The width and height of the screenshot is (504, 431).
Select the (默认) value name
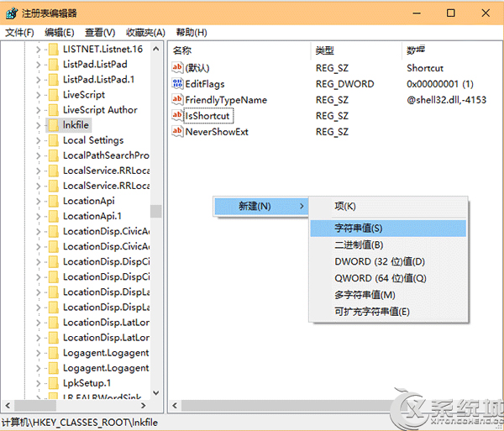(x=197, y=68)
